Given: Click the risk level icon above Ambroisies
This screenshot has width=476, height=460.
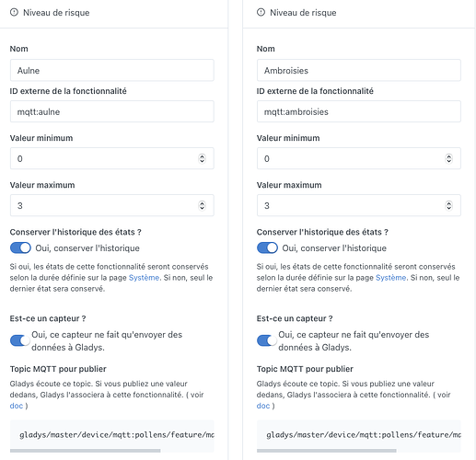Looking at the screenshot, I should [261, 12].
